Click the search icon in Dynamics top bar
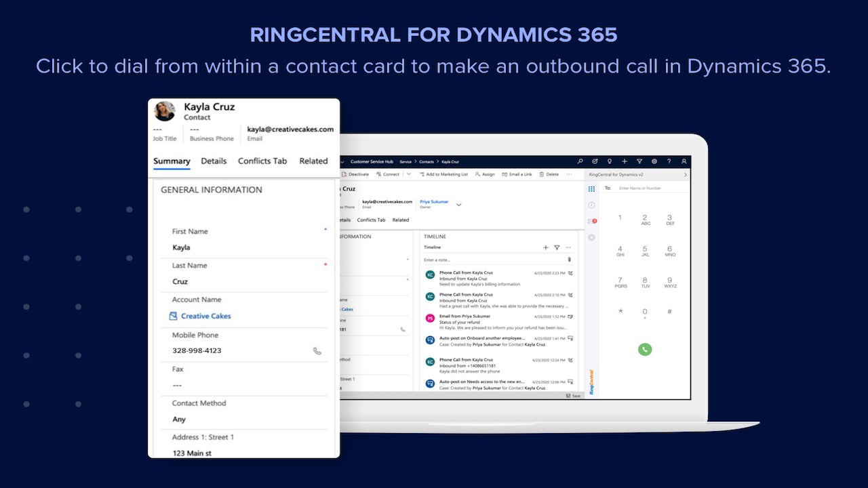Image resolution: width=868 pixels, height=488 pixels. click(x=580, y=161)
